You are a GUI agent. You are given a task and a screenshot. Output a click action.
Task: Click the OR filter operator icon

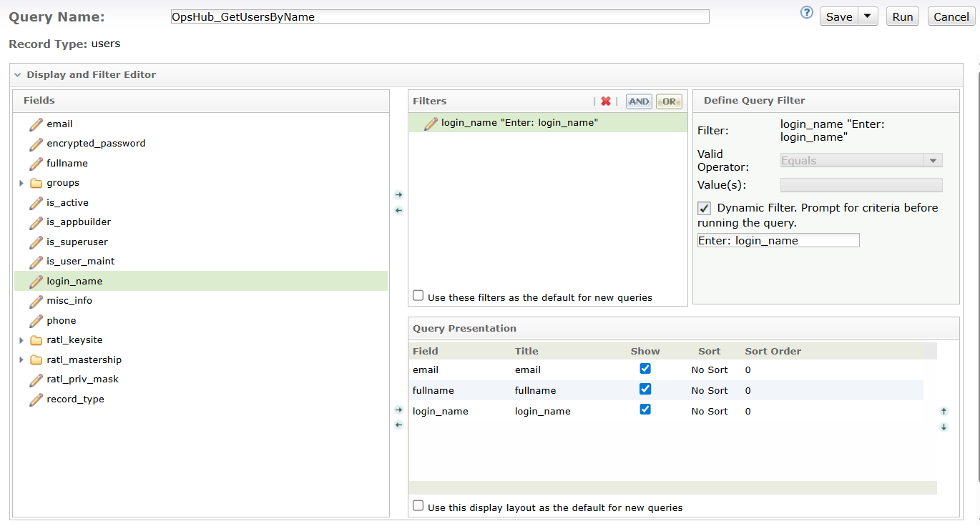click(x=669, y=101)
